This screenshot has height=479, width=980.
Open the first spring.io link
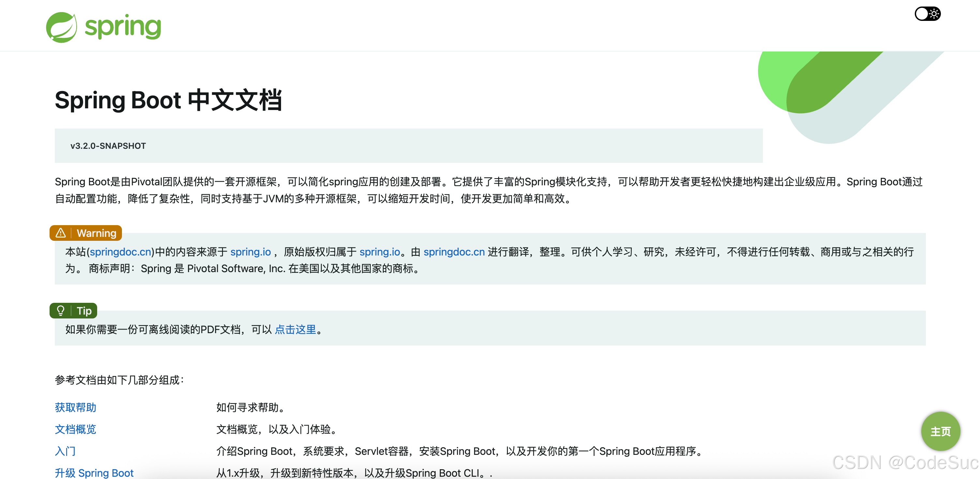[250, 252]
